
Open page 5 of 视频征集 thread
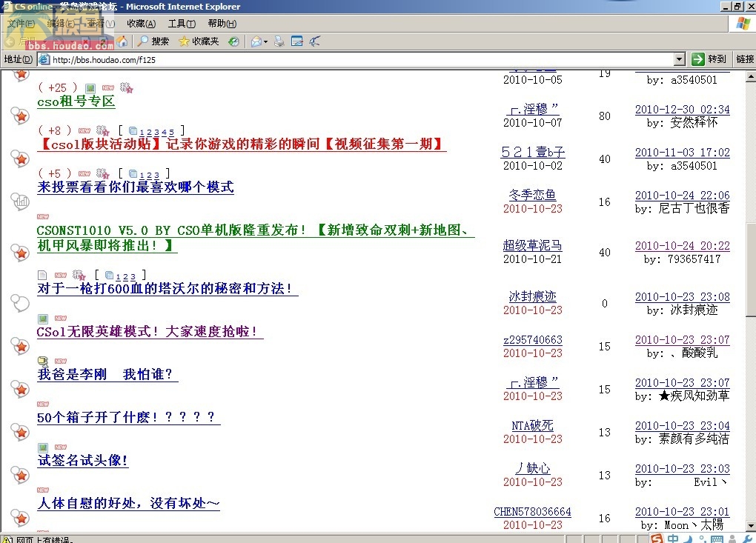pos(171,132)
